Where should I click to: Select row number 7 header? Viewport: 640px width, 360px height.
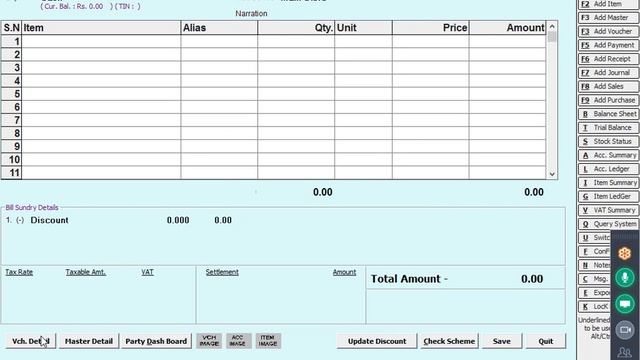(x=11, y=120)
